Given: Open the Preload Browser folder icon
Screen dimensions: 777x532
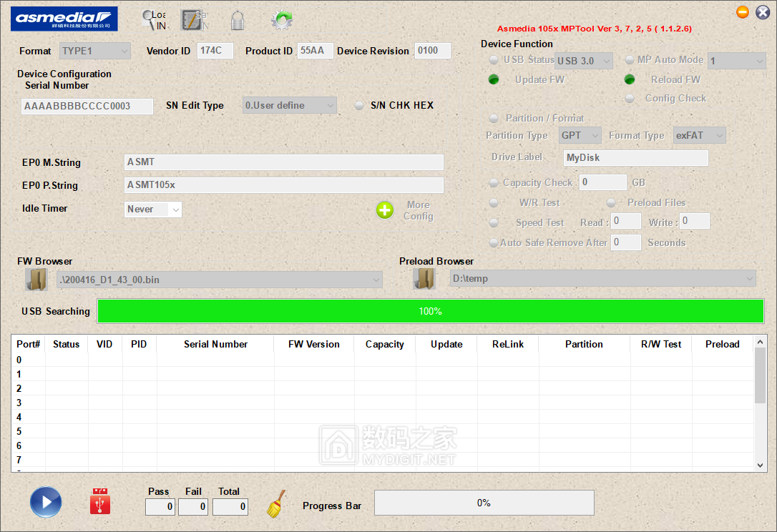Looking at the screenshot, I should (x=424, y=279).
